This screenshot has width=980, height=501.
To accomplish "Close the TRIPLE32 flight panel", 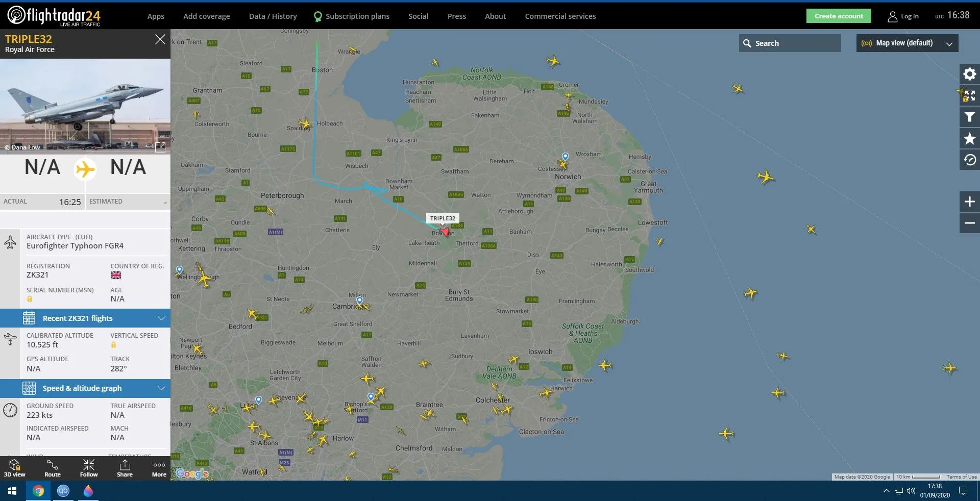I will tap(160, 39).
